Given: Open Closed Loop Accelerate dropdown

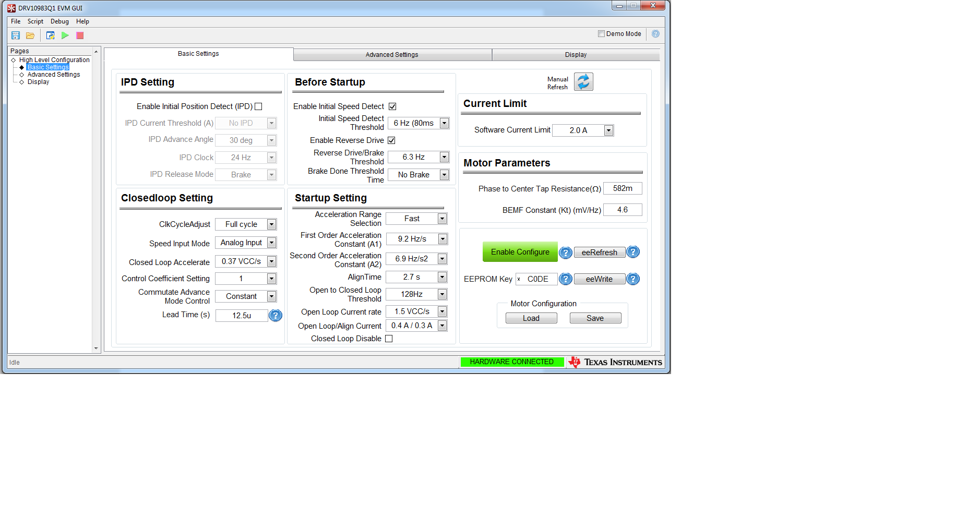Looking at the screenshot, I should (246, 261).
